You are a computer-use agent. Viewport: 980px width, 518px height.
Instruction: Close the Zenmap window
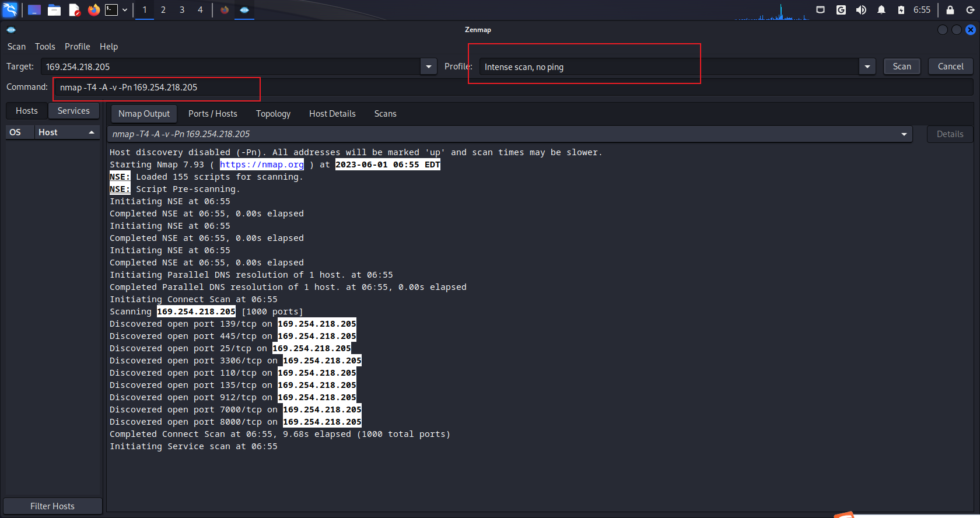click(x=971, y=30)
